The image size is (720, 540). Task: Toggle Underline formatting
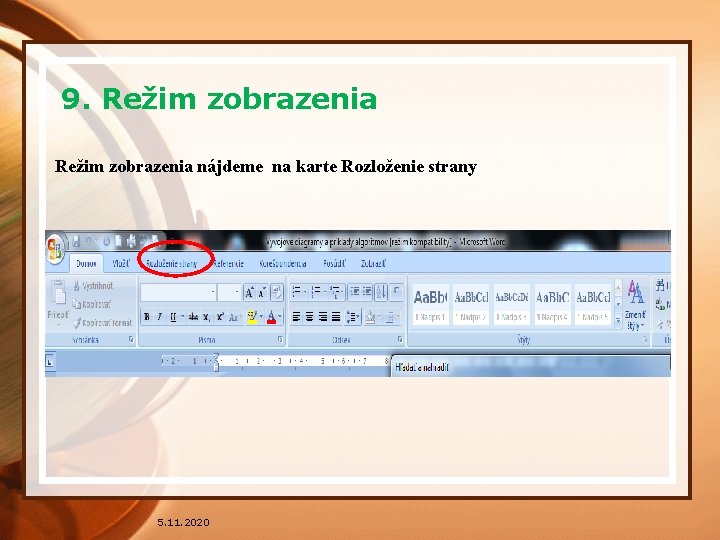(x=173, y=317)
